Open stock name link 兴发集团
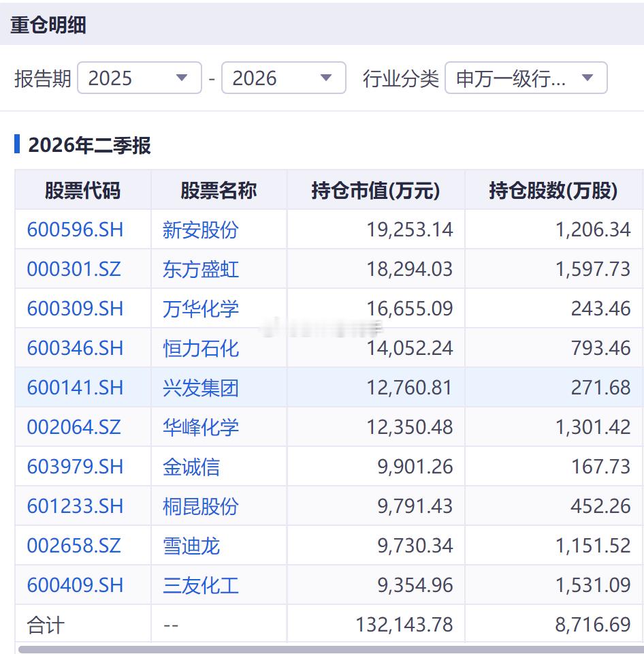Viewport: 644px width, 654px height. coord(201,388)
